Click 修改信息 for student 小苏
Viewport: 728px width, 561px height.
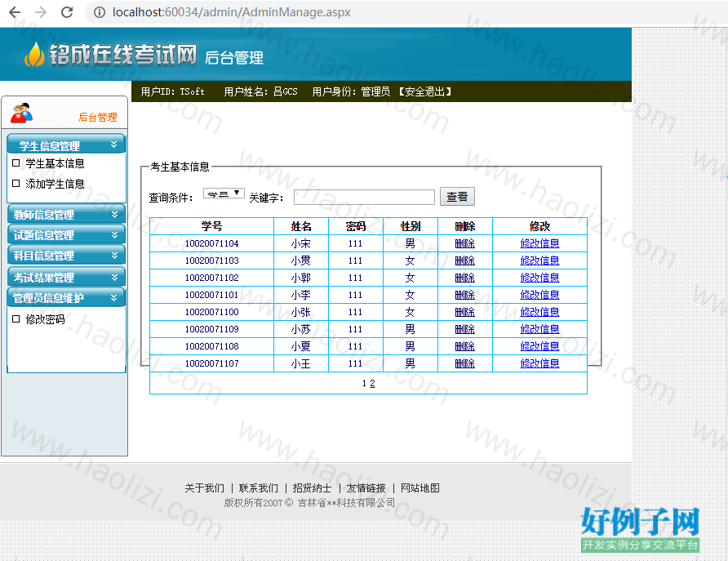[x=539, y=329]
